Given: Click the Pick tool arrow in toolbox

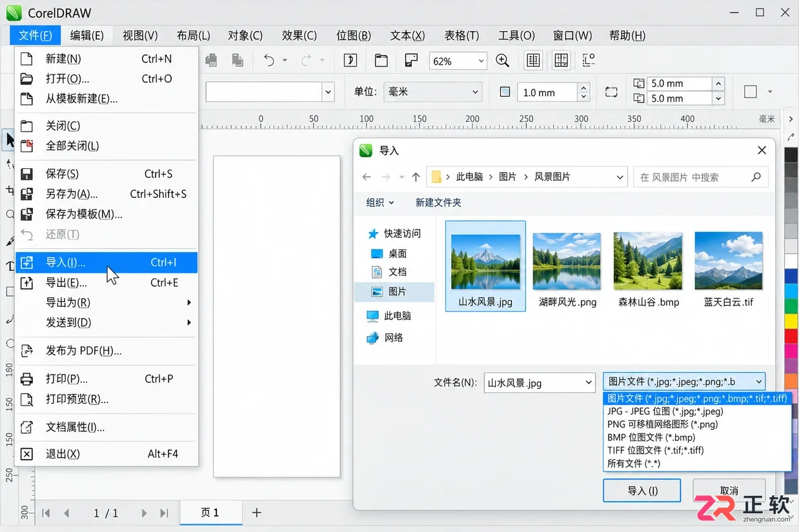Looking at the screenshot, I should [9, 139].
